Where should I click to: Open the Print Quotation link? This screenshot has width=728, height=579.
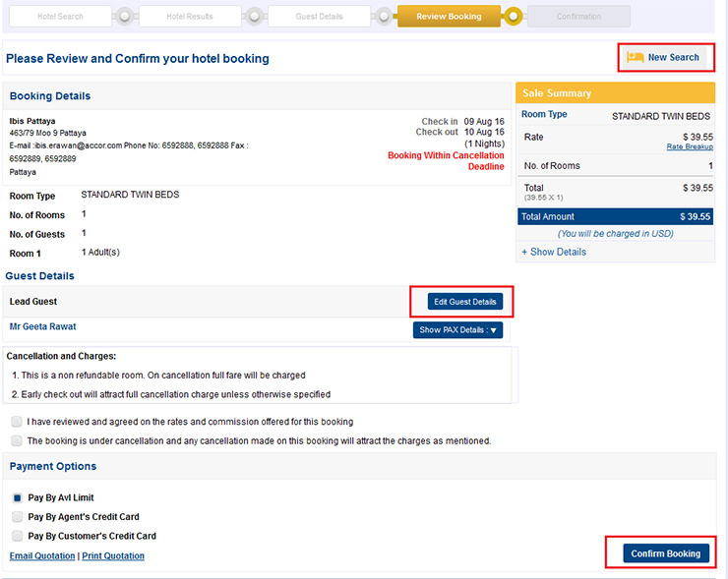point(113,556)
